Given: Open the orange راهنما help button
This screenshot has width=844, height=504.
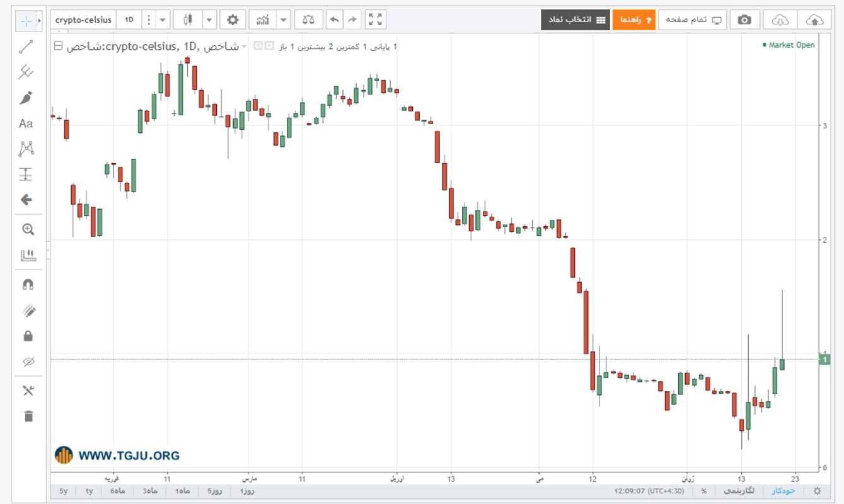Looking at the screenshot, I should point(634,20).
